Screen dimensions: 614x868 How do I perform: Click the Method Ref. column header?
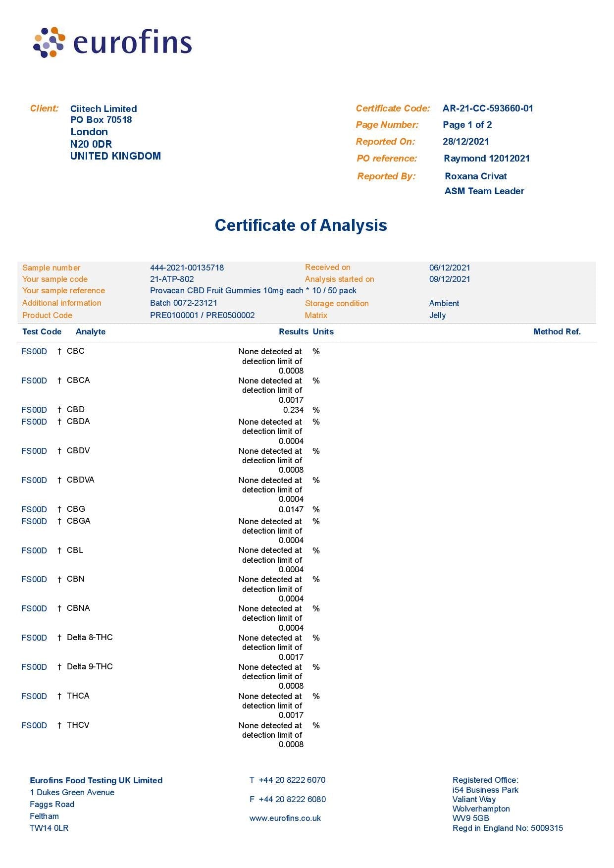point(557,332)
